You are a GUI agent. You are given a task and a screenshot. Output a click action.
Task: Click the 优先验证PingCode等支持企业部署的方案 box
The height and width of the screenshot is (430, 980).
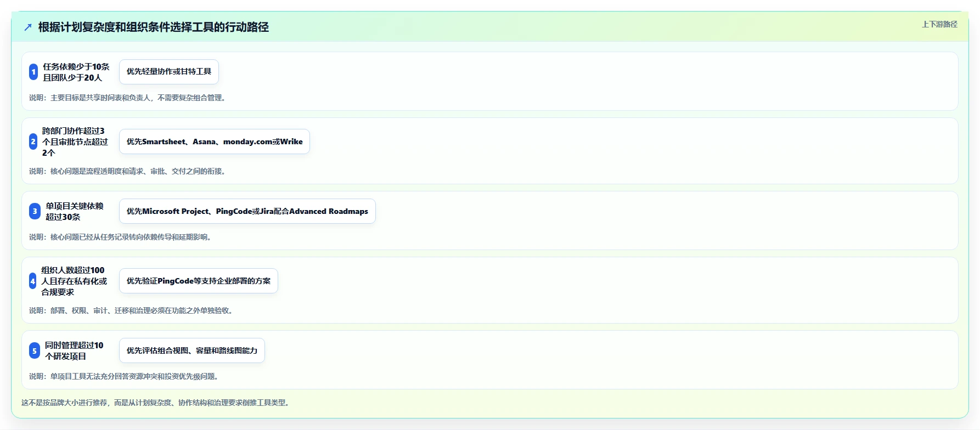(x=199, y=281)
